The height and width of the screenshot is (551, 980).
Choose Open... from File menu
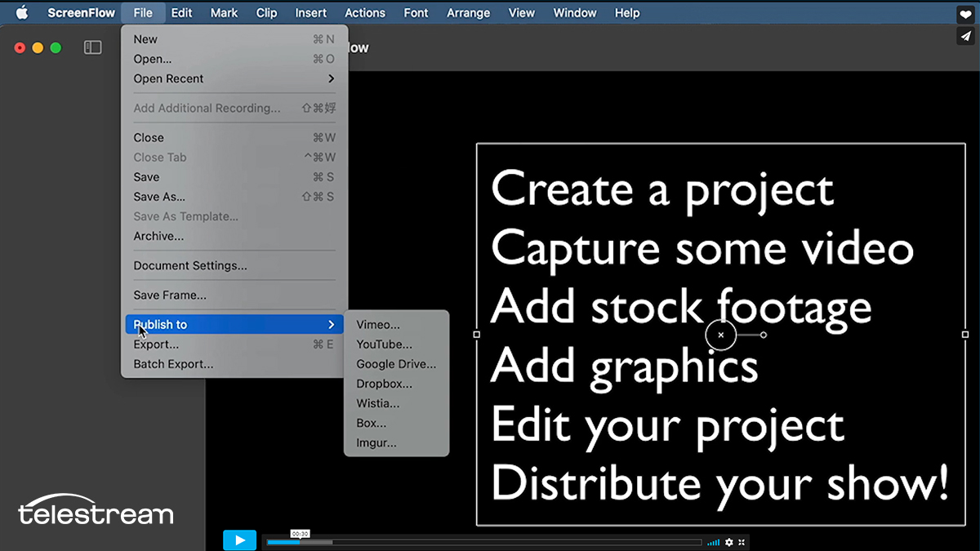234,59
